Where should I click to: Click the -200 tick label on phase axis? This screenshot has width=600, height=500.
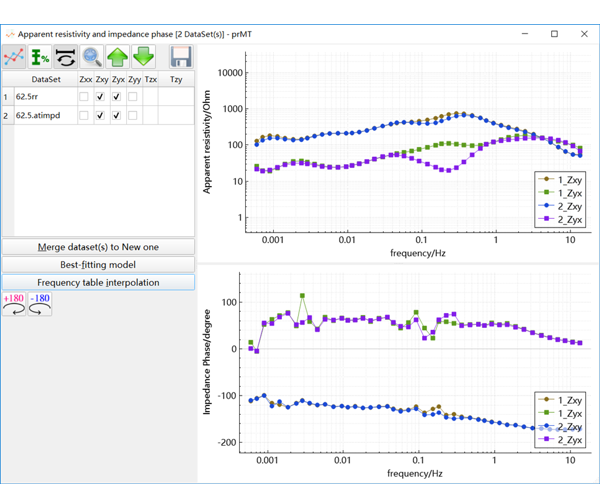pyautogui.click(x=227, y=443)
